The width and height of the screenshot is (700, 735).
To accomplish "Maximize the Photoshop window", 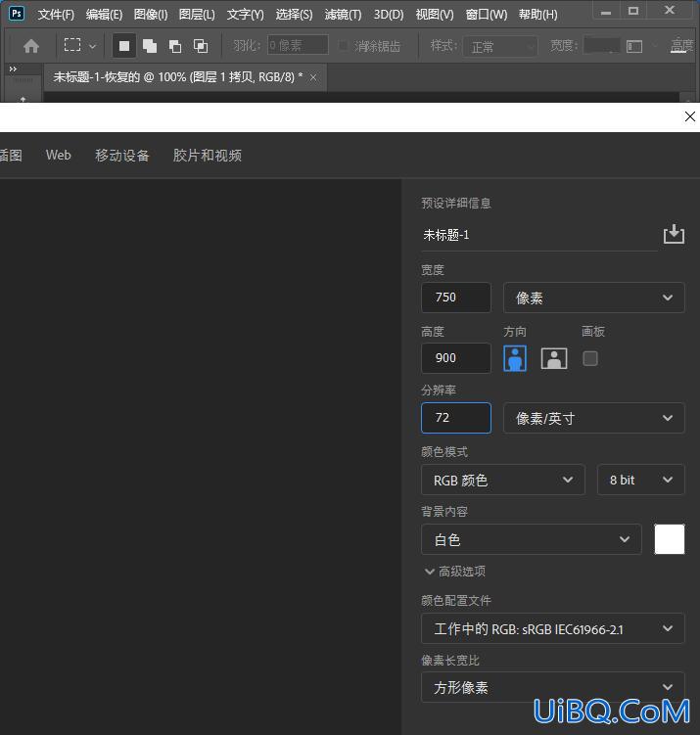I will [x=633, y=11].
